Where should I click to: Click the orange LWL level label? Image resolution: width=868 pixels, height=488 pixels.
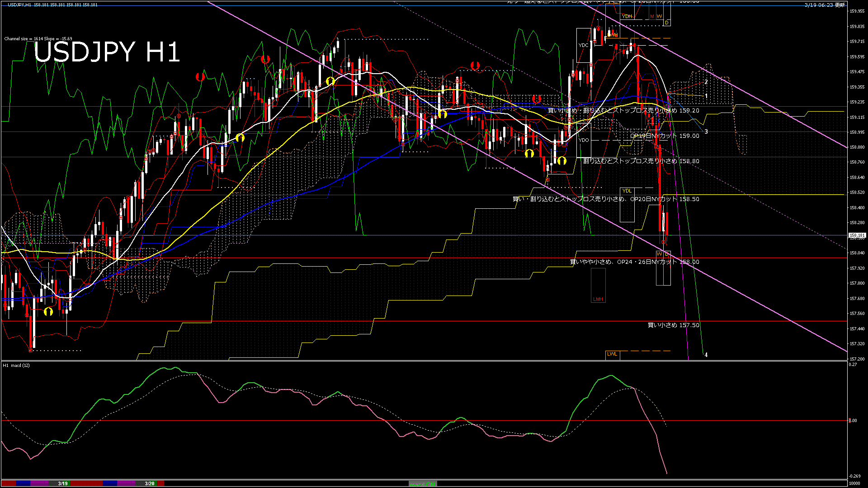click(612, 354)
